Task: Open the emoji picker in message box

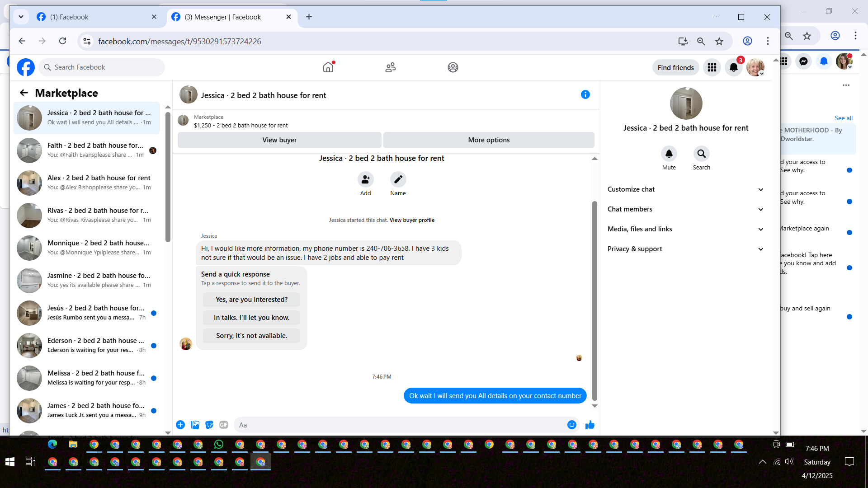Action: pos(571,425)
